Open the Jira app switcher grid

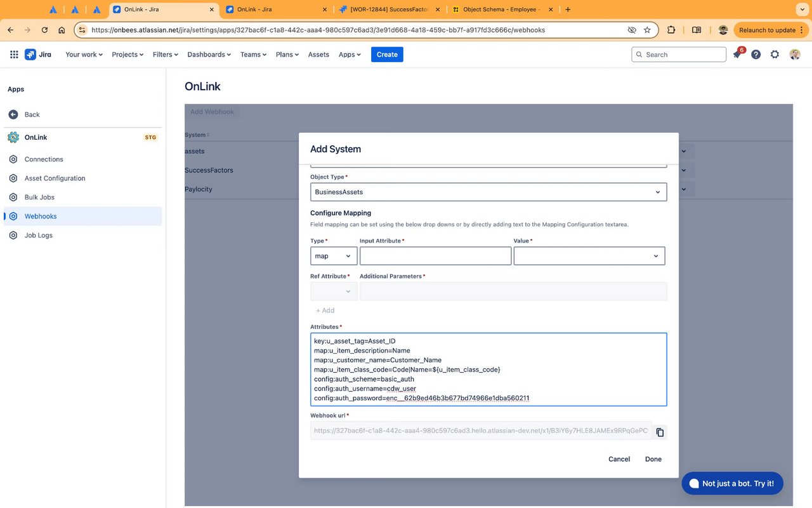pyautogui.click(x=14, y=55)
